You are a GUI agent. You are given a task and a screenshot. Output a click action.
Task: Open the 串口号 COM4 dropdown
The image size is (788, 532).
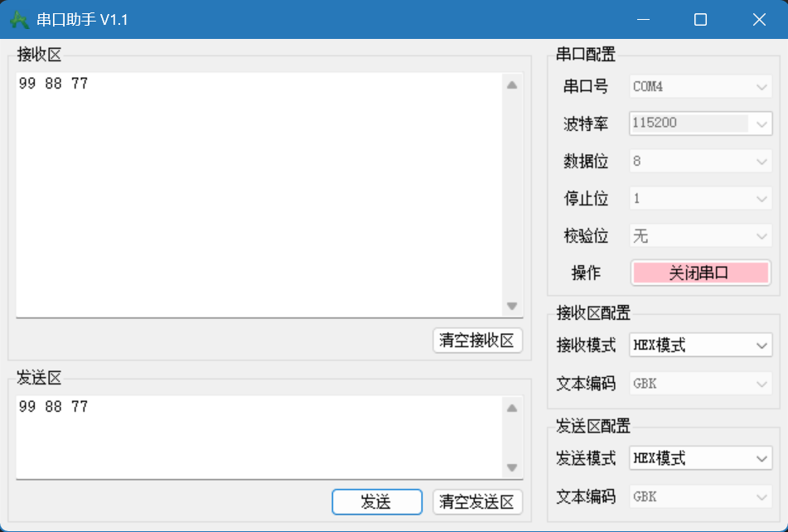click(x=700, y=86)
